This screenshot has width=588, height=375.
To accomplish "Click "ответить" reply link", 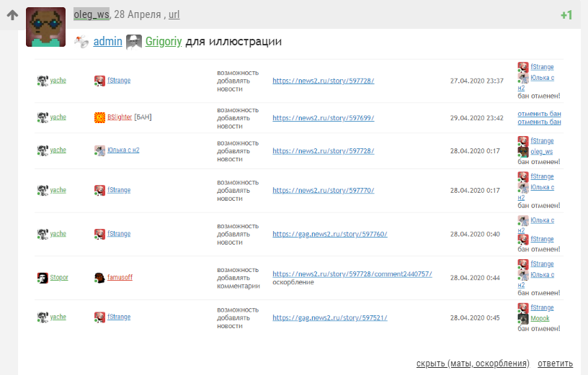I will click(x=555, y=363).
